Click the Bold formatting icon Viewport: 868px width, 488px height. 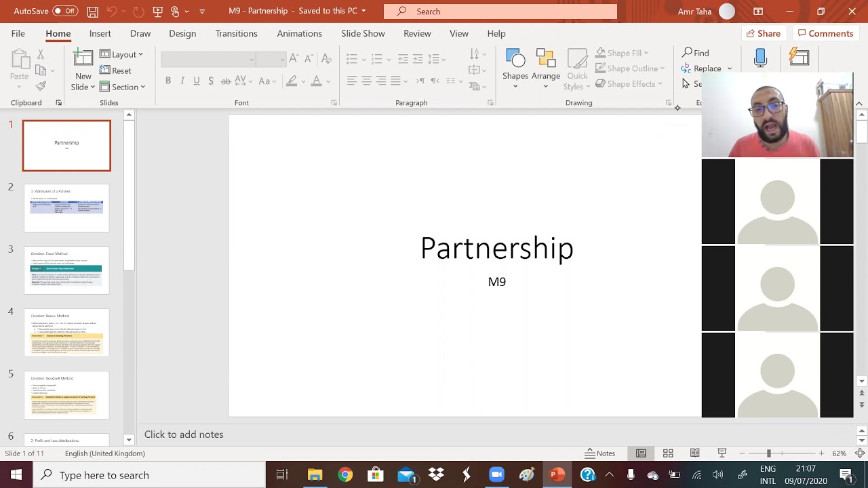point(168,81)
